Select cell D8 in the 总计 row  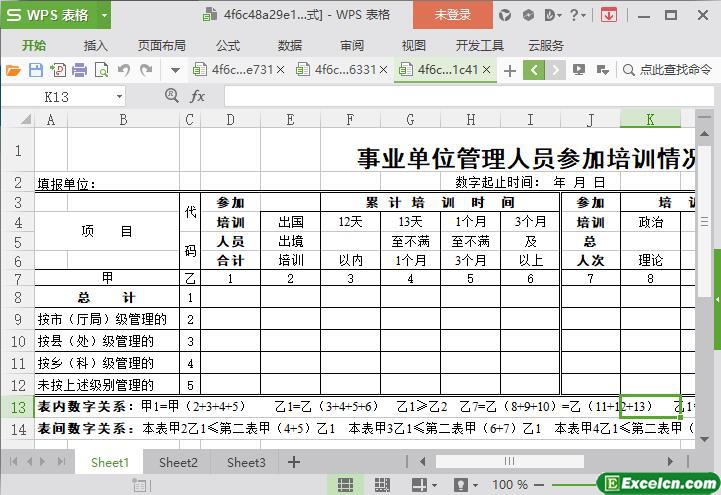click(230, 297)
